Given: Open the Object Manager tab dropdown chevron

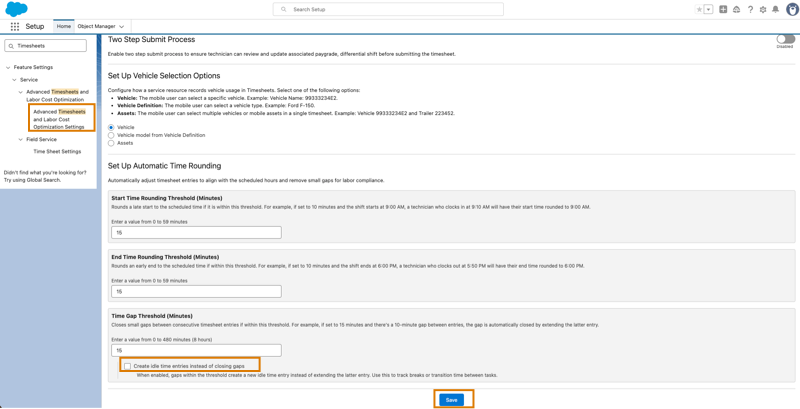Looking at the screenshot, I should (121, 26).
